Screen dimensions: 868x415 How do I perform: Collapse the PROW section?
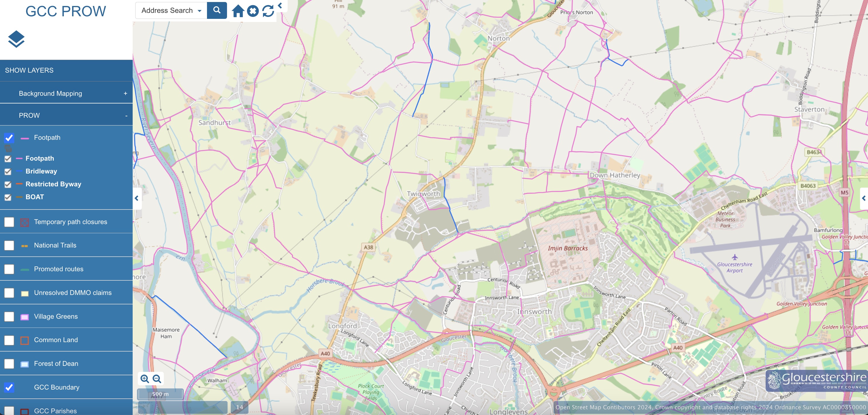(x=126, y=115)
